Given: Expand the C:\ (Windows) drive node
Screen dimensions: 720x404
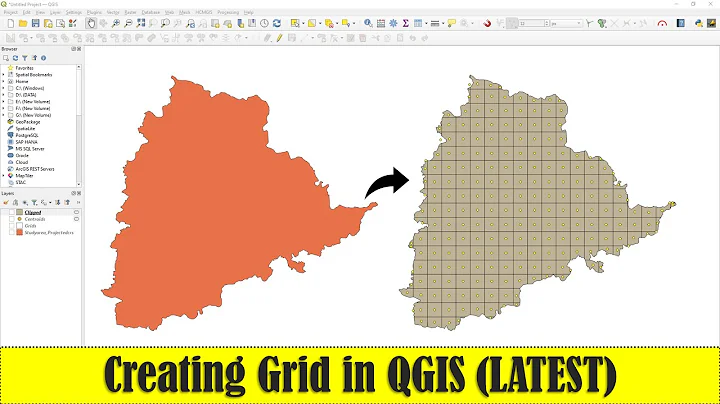Looking at the screenshot, I should (x=4, y=88).
